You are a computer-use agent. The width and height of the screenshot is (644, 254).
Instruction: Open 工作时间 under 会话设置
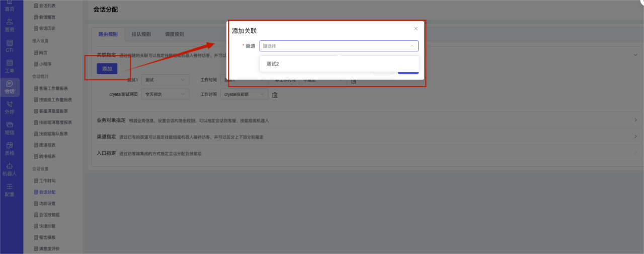pos(44,180)
